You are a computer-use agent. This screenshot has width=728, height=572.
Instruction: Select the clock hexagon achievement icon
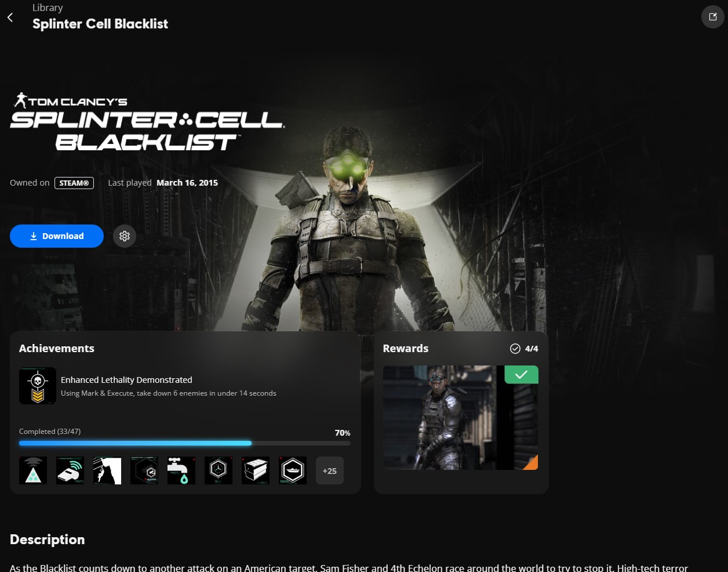219,470
